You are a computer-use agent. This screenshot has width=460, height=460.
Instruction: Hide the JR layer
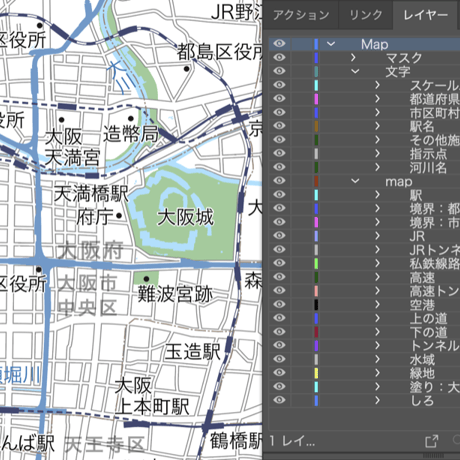click(x=279, y=235)
